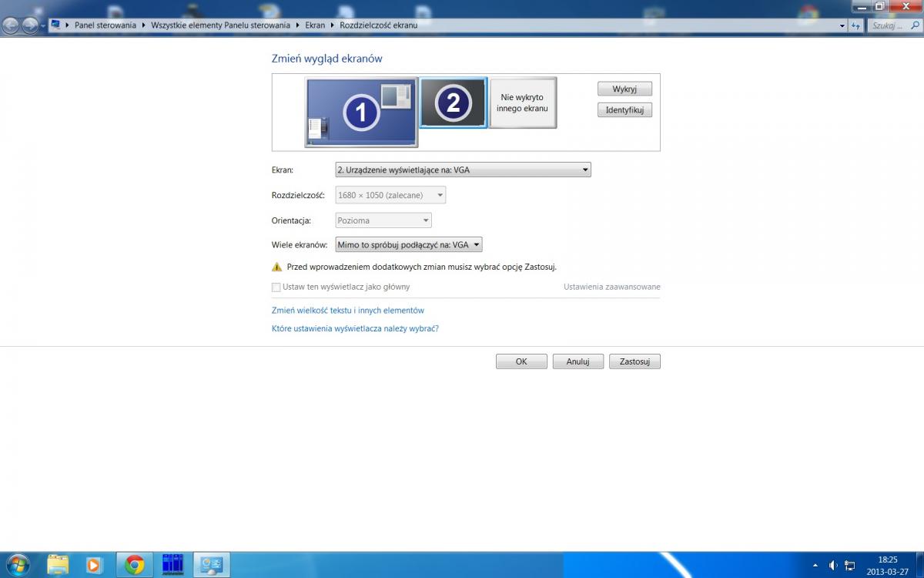924x578 pixels.
Task: Show hidden tray icons arrow
Action: 815,565
